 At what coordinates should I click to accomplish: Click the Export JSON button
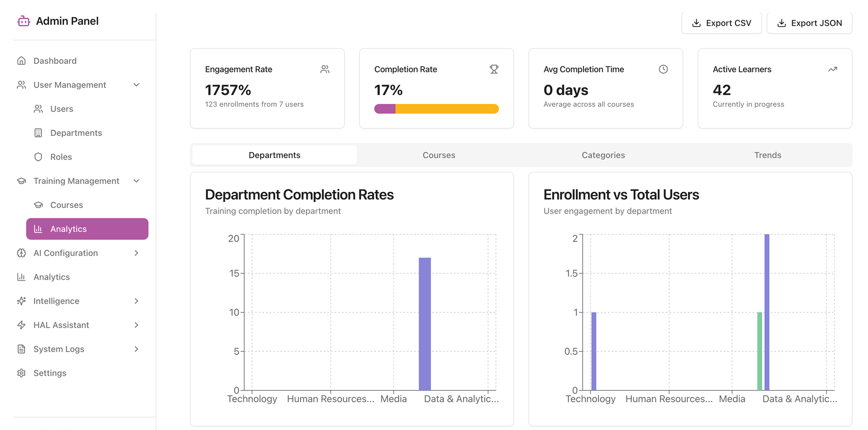pyautogui.click(x=809, y=23)
